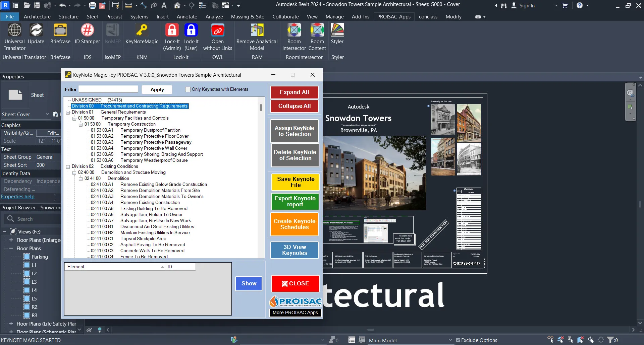The width and height of the screenshot is (644, 345).
Task: Run Remove Analytical Model tool
Action: [x=257, y=37]
